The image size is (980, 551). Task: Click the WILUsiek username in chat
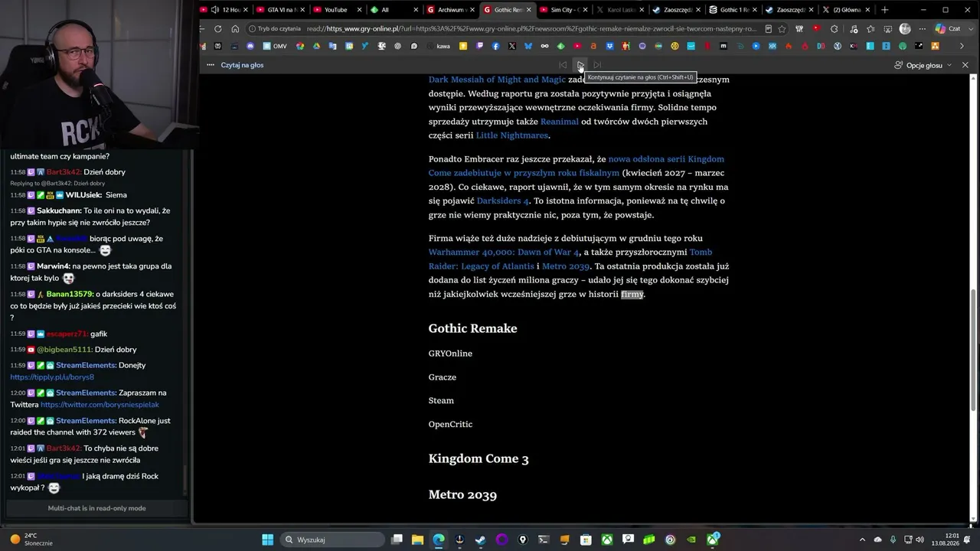click(85, 195)
